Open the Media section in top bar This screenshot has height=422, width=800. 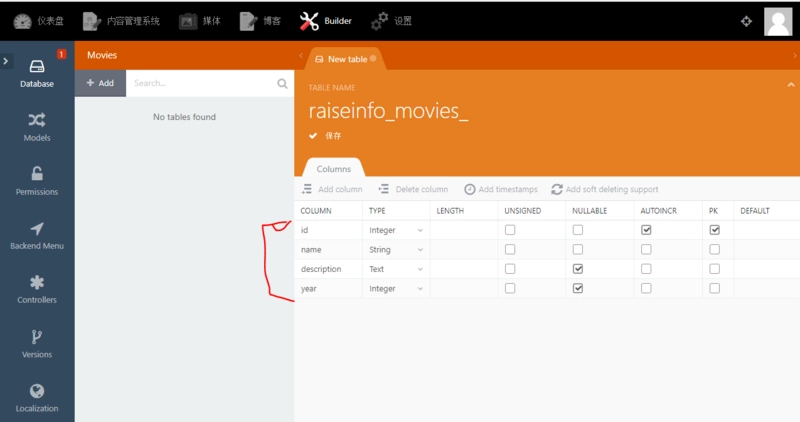199,21
